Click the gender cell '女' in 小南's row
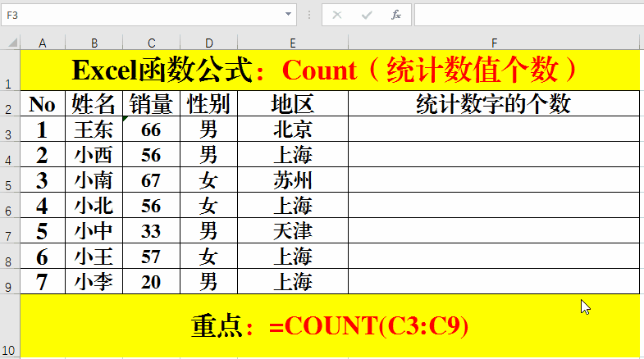The height and width of the screenshot is (359, 644). click(209, 179)
